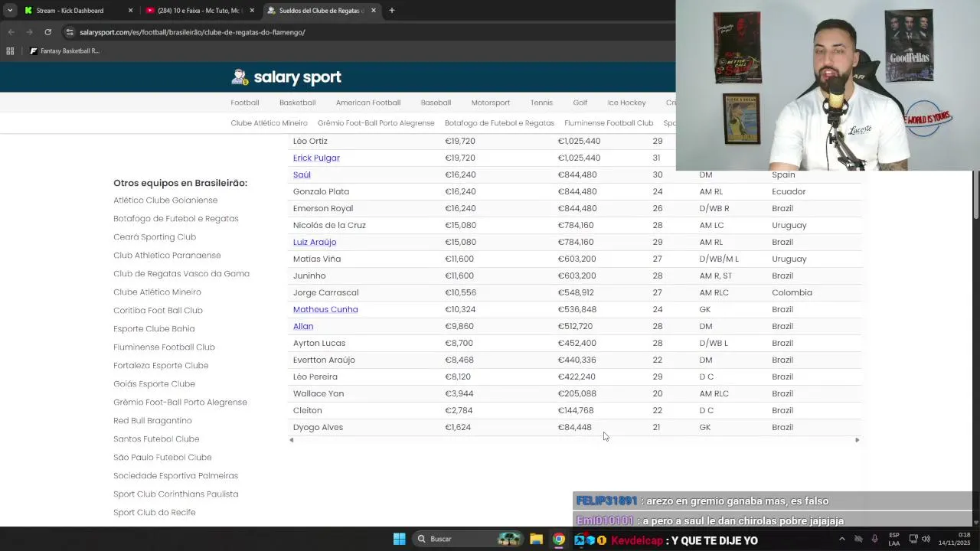Open Sport Club Corinthians Paulista sidebar link
Image resolution: width=980 pixels, height=551 pixels.
point(175,494)
